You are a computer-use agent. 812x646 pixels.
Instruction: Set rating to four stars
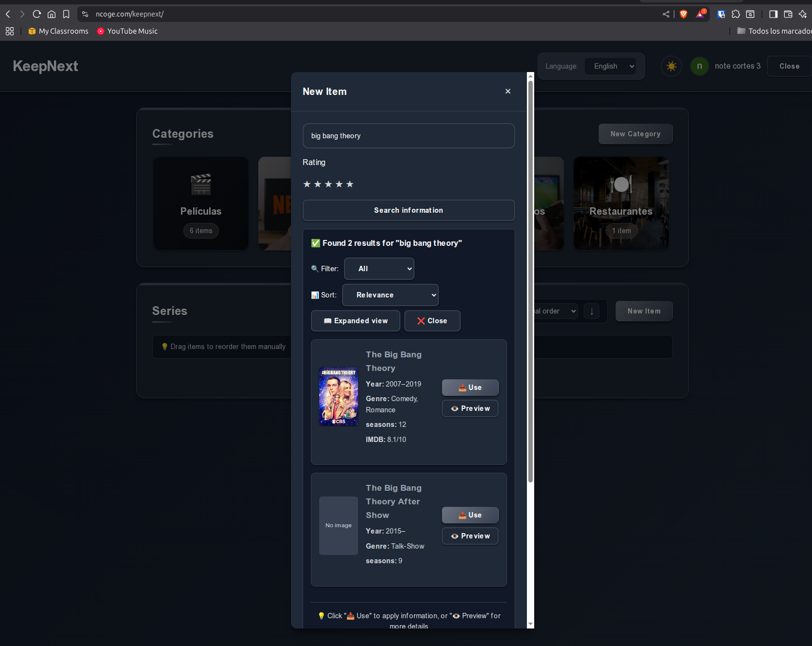pos(339,184)
